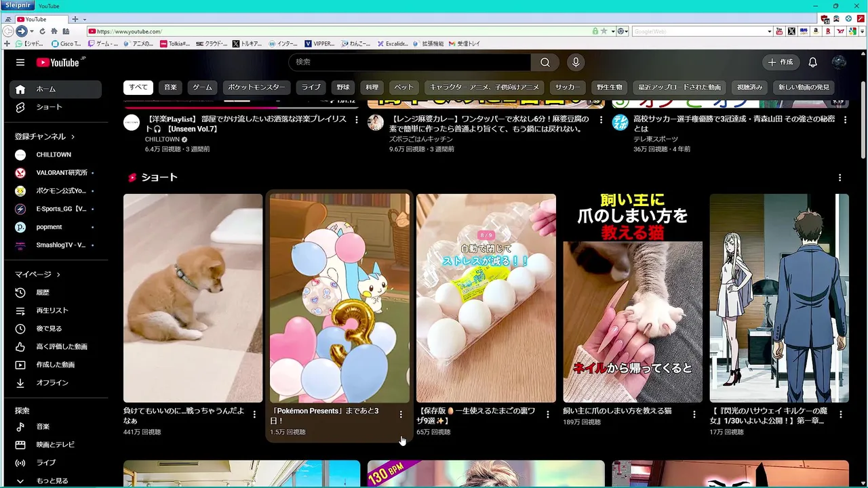Open オフライン downloads in sidebar

(56, 383)
